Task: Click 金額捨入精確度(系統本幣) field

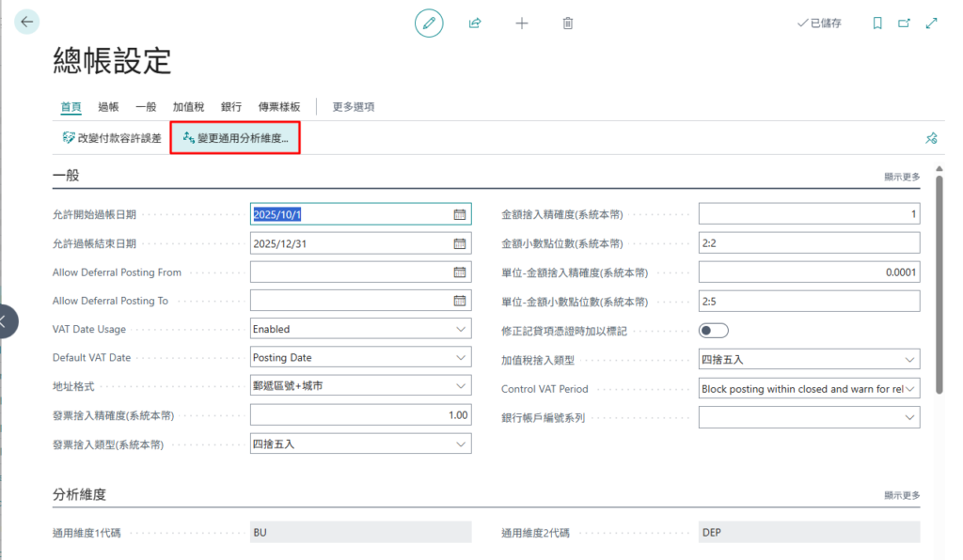Action: tap(809, 214)
